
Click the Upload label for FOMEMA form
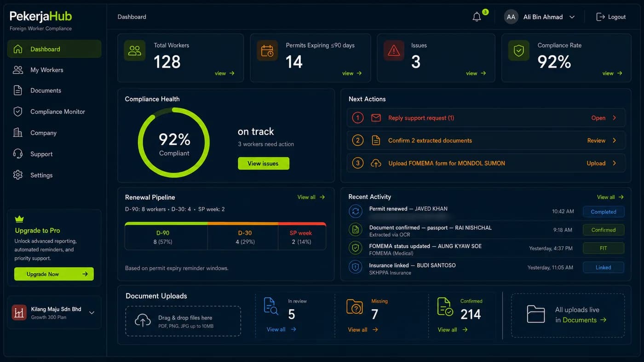pos(596,163)
